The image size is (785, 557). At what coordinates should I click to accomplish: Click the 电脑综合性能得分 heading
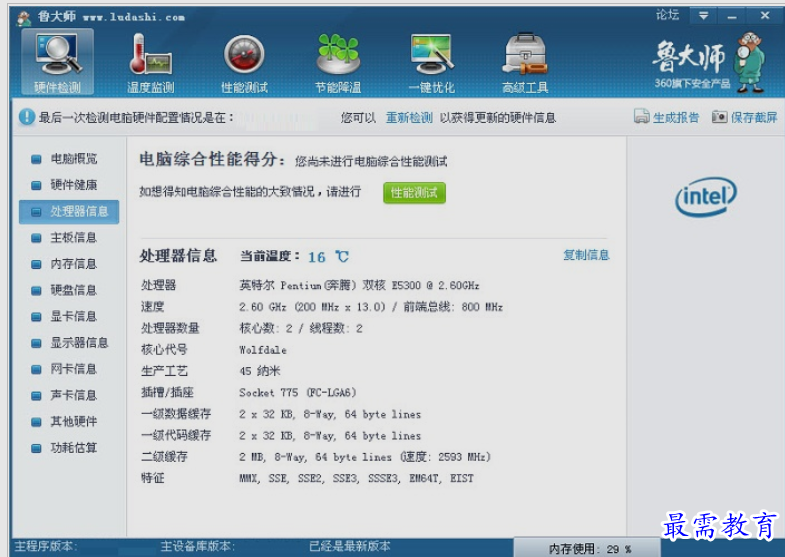[x=212, y=160]
